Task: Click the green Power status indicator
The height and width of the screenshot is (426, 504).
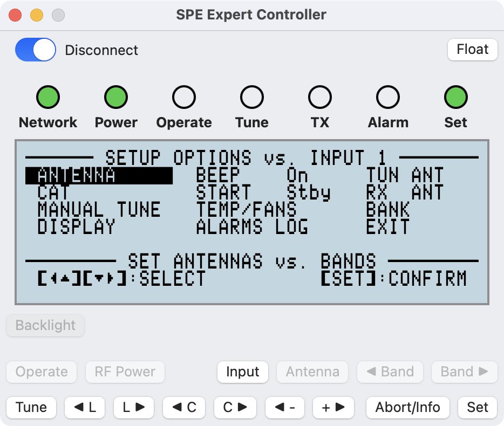Action: [116, 97]
